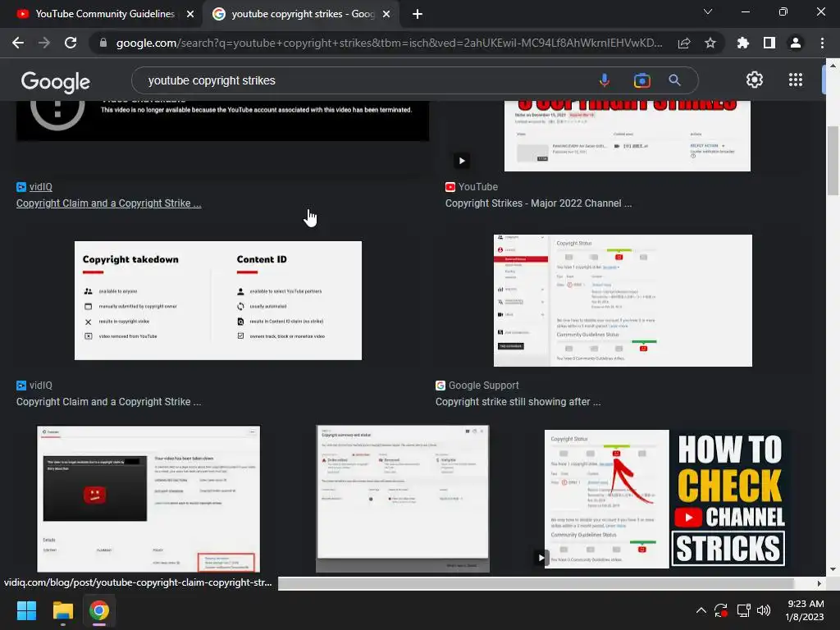Image resolution: width=840 pixels, height=630 pixels.
Task: Open File Explorer from taskbar
Action: (x=62, y=610)
